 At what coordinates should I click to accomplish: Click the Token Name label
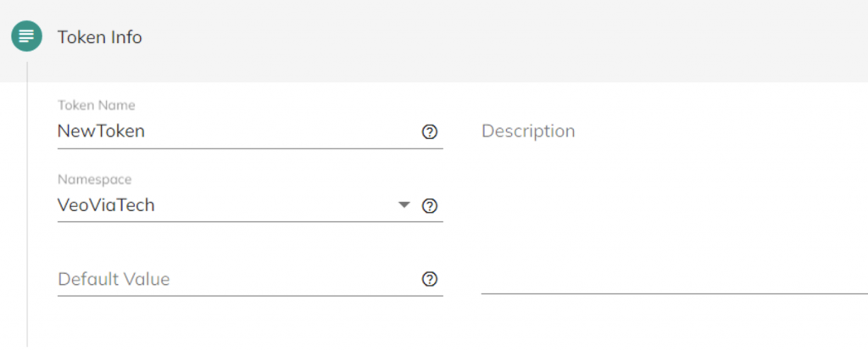(x=97, y=105)
